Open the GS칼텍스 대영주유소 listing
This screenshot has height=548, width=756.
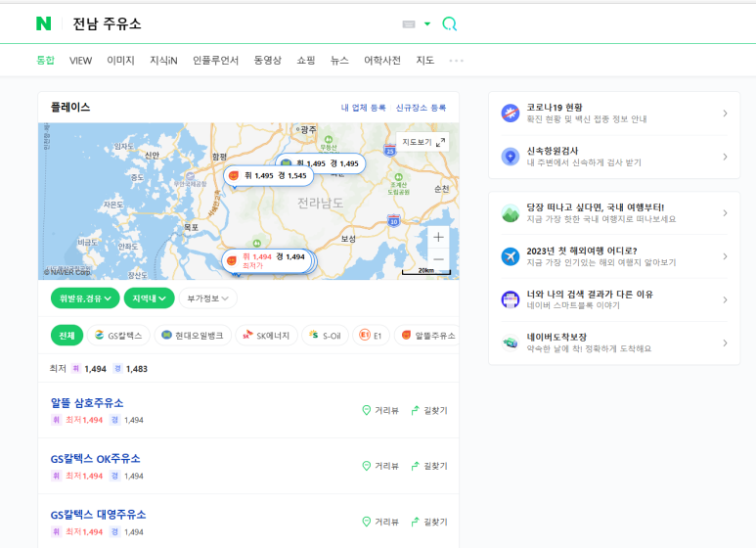[x=98, y=515]
